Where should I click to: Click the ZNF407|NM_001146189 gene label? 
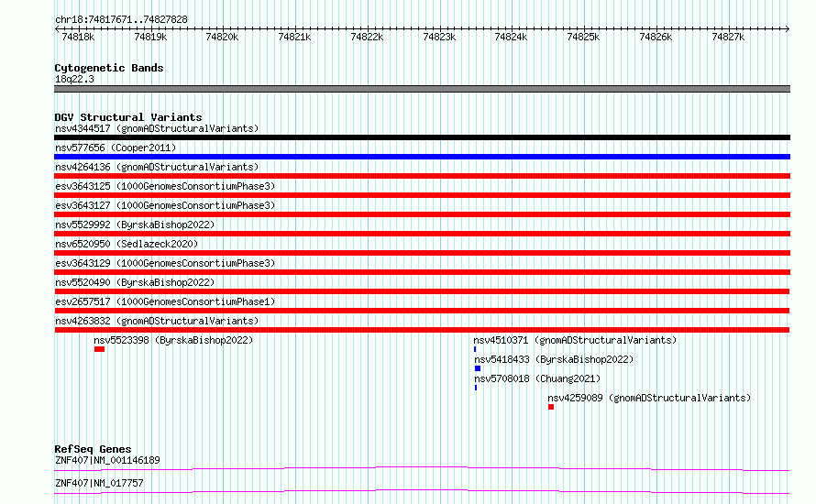[x=107, y=460]
